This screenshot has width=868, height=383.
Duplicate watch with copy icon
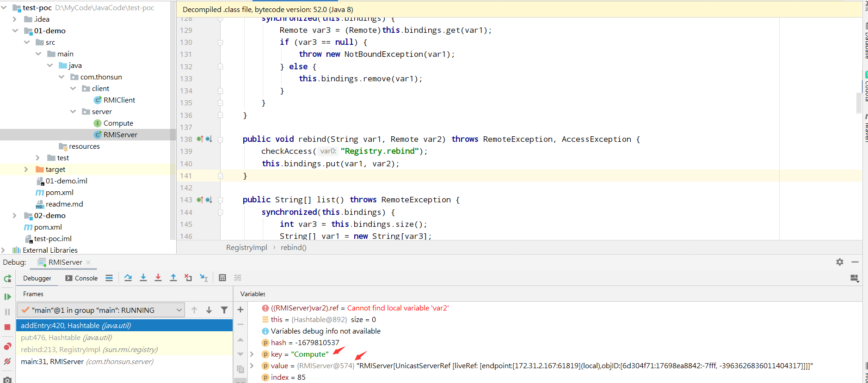pyautogui.click(x=240, y=369)
